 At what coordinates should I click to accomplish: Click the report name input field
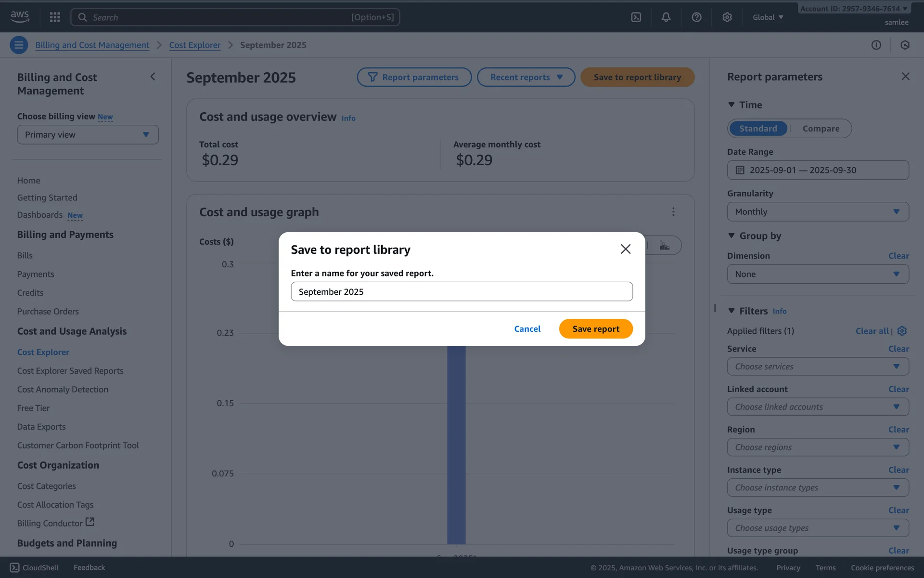(461, 292)
